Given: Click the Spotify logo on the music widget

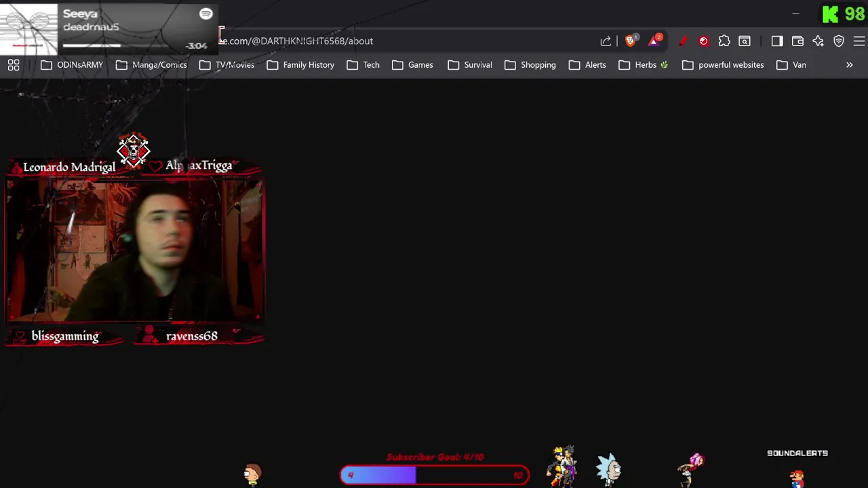Looking at the screenshot, I should click(205, 14).
